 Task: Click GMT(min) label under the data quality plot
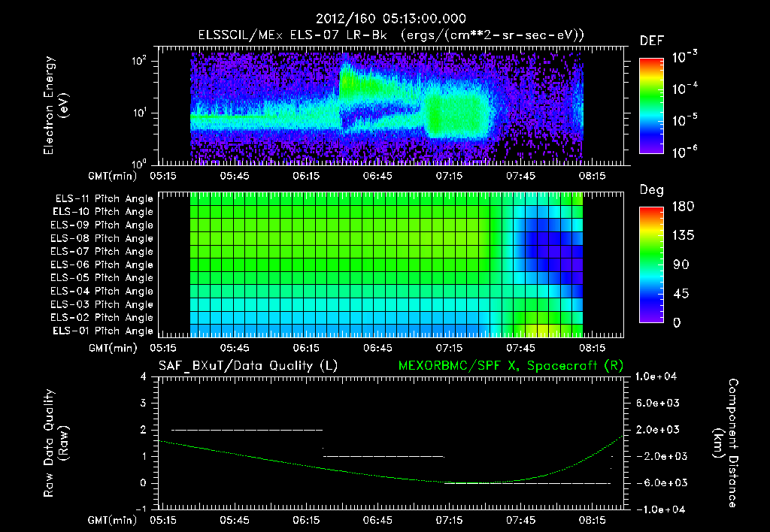coord(112,520)
